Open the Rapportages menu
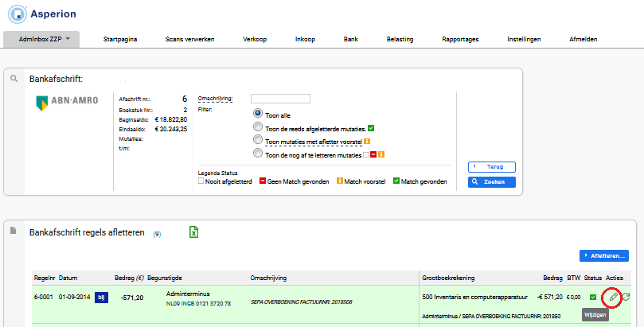This screenshot has height=327, width=644. click(x=460, y=40)
